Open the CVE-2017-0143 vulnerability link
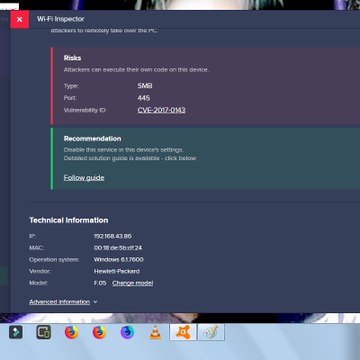This screenshot has width=360, height=360. [x=161, y=110]
